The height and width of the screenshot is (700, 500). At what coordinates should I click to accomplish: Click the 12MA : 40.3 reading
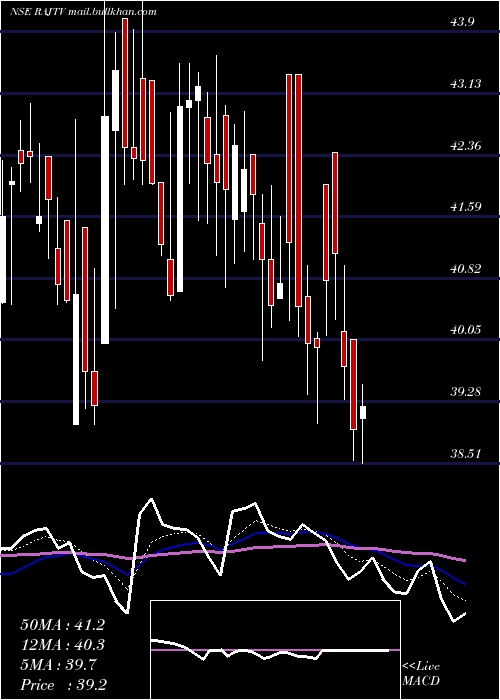pos(62,645)
